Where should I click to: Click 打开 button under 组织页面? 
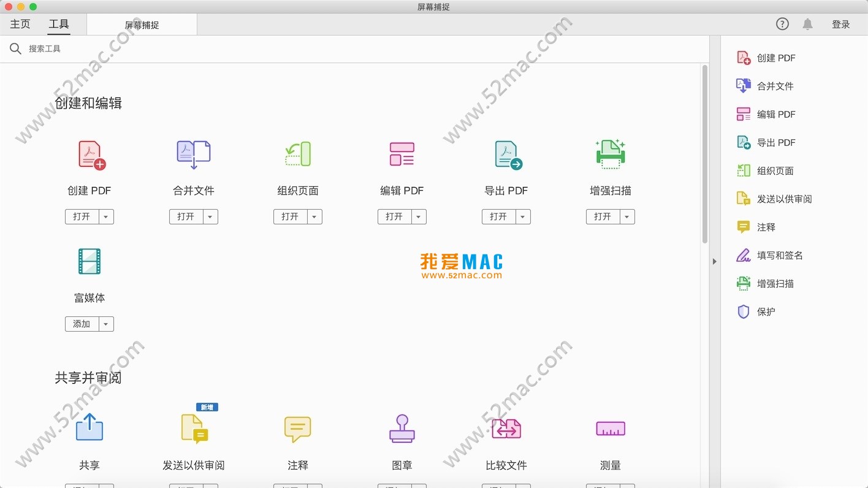(x=291, y=216)
